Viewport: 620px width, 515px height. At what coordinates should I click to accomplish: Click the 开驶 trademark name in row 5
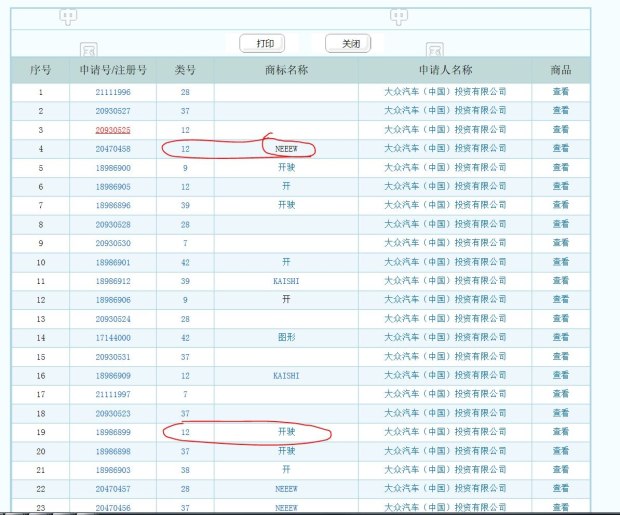click(287, 168)
